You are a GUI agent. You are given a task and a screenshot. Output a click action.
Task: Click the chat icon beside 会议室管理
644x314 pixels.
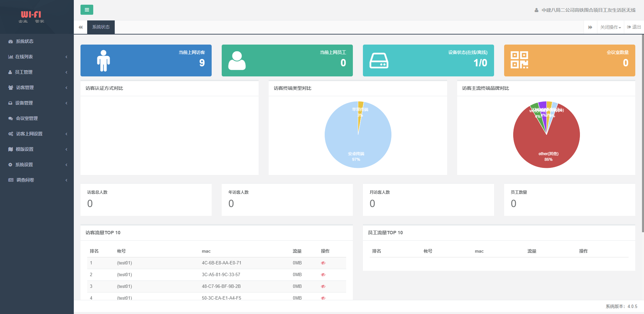(11, 119)
